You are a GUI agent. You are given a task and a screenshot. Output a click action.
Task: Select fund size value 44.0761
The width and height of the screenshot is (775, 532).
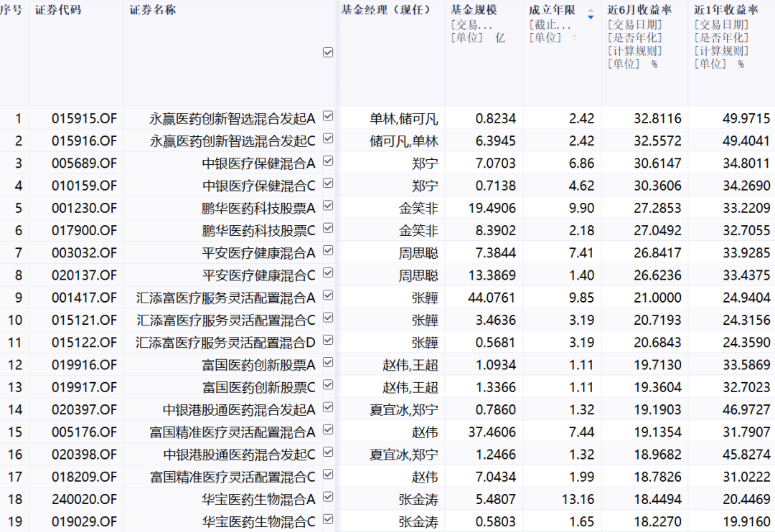[492, 298]
